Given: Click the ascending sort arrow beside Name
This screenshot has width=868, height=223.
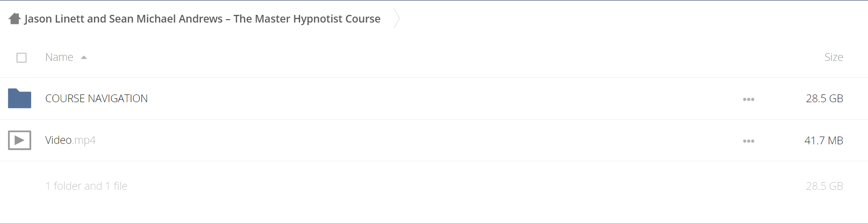Looking at the screenshot, I should [84, 57].
